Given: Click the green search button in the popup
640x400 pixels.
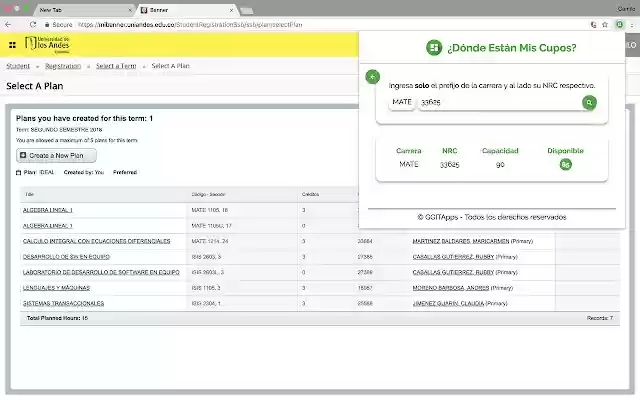Looking at the screenshot, I should tap(590, 102).
